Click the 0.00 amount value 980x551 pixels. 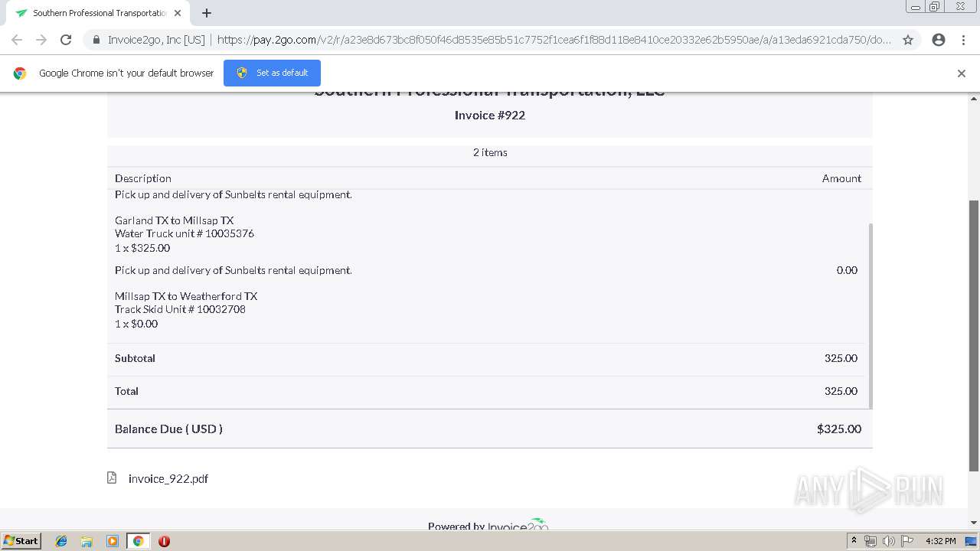click(847, 270)
